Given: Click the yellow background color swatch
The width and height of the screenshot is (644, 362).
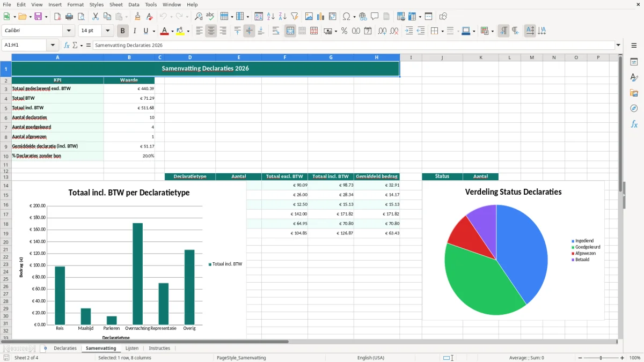Looking at the screenshot, I should (180, 31).
